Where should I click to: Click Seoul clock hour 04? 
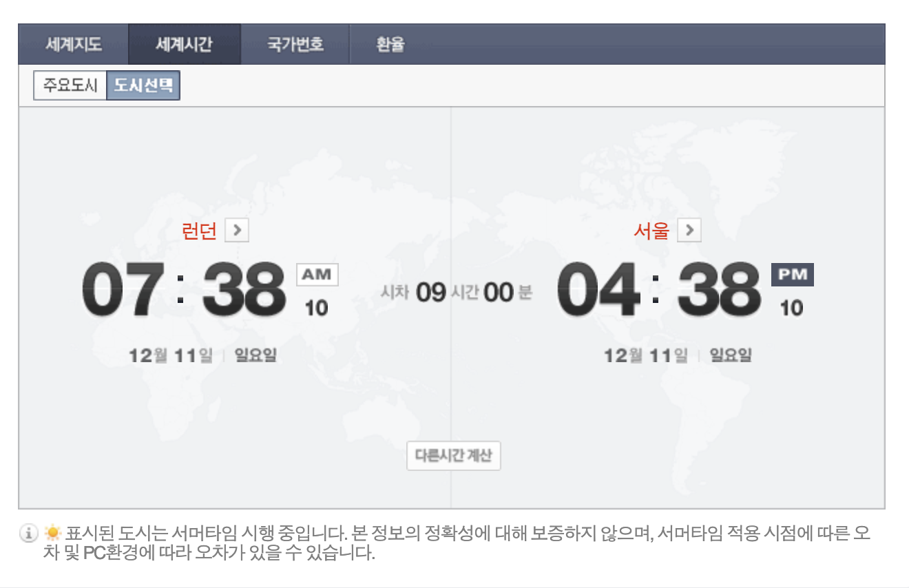(598, 290)
